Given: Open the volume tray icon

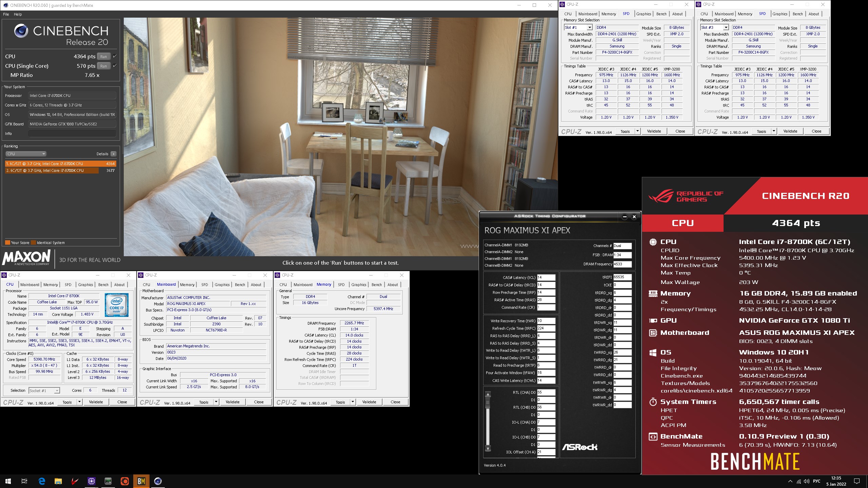Looking at the screenshot, I should pyautogui.click(x=807, y=481).
